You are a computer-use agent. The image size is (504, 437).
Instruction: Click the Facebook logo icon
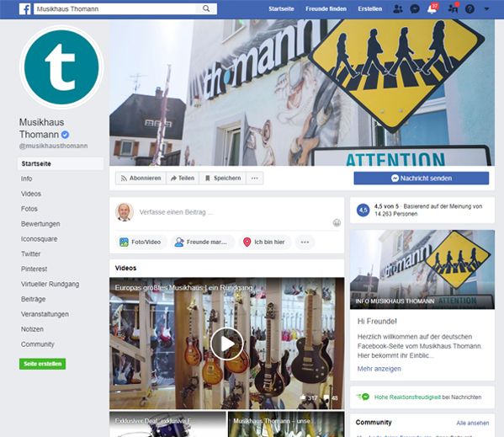[x=24, y=9]
